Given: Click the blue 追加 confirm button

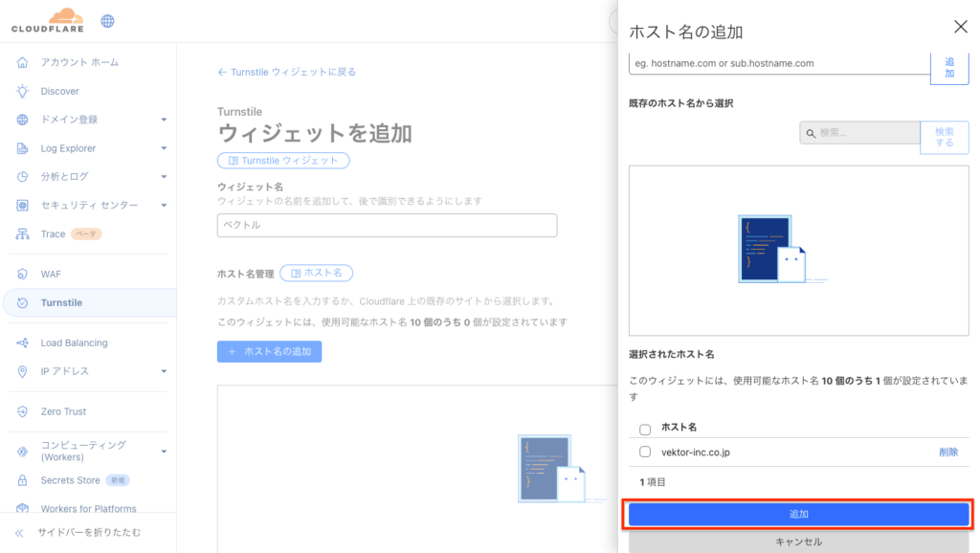Looking at the screenshot, I should click(799, 515).
